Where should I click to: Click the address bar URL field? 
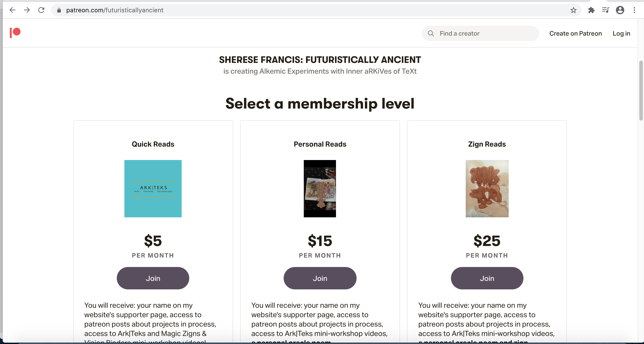300,10
